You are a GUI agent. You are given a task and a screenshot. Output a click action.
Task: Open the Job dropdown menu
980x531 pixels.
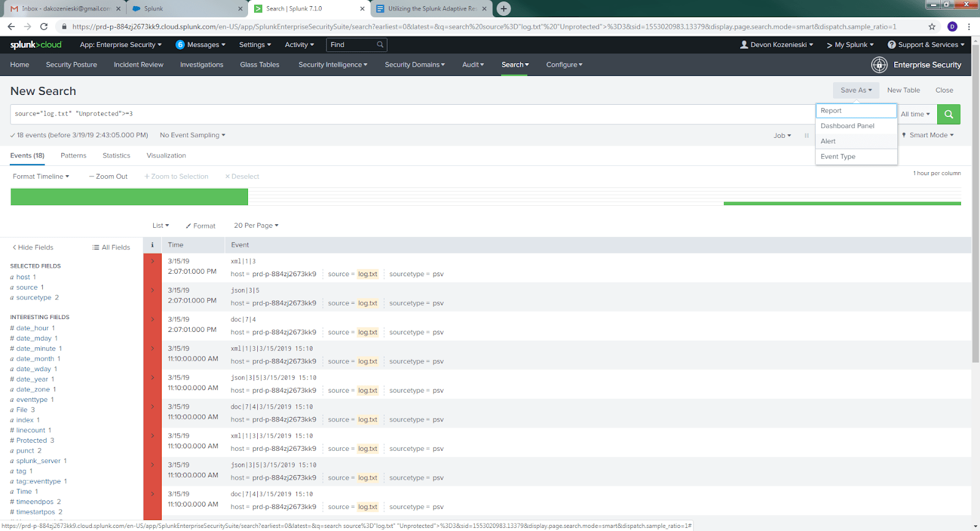coord(782,135)
